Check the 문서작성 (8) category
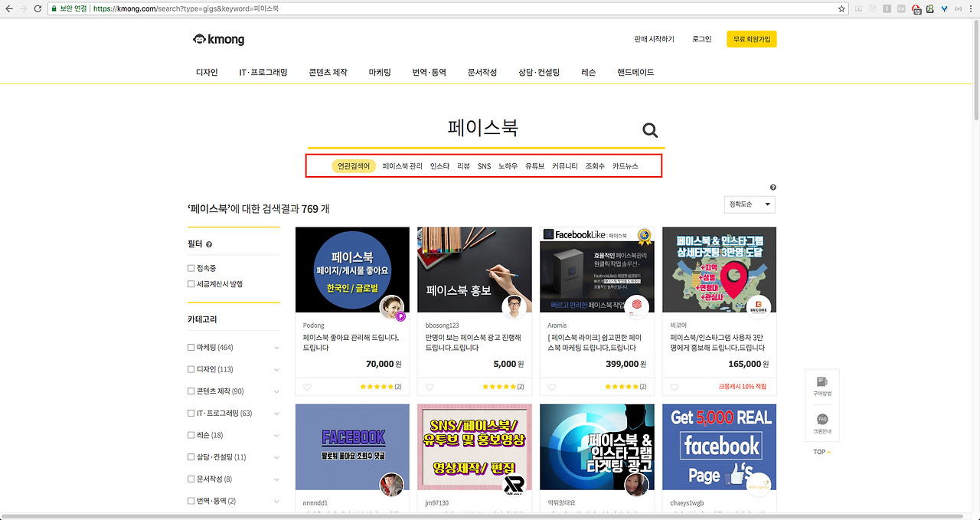Viewport: 980px width, 520px height. 191,479
